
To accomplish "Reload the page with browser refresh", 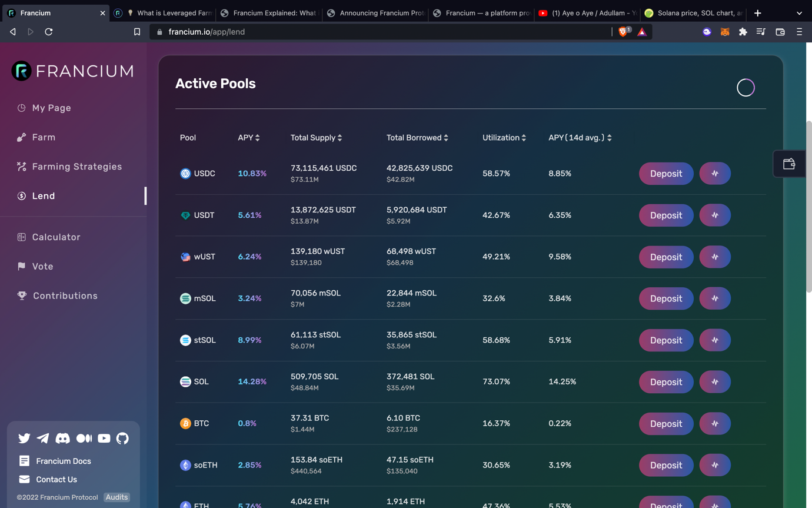I will (49, 32).
